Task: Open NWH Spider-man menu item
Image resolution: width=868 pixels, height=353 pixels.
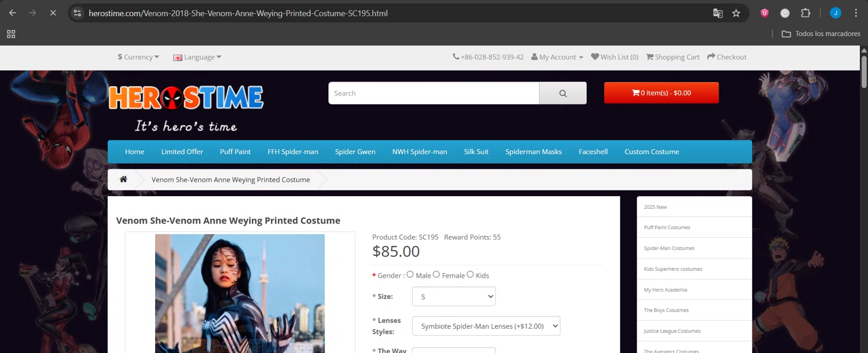Action: tap(420, 152)
